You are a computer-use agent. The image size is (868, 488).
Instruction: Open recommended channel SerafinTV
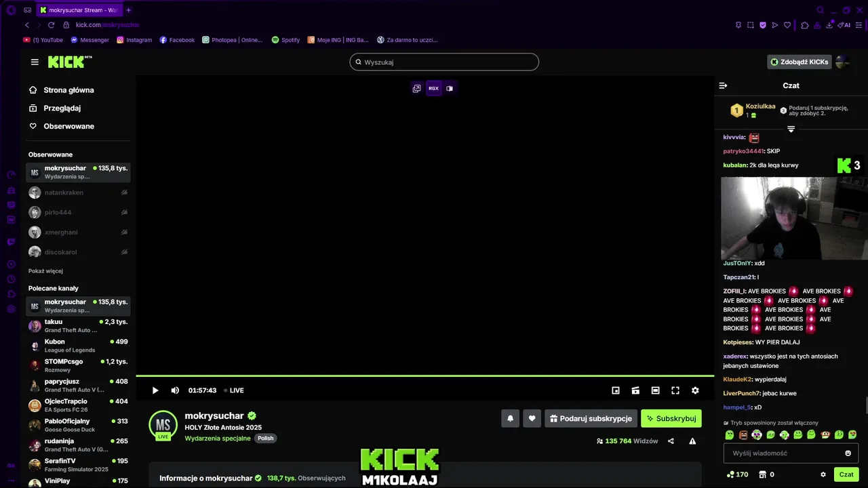78,465
